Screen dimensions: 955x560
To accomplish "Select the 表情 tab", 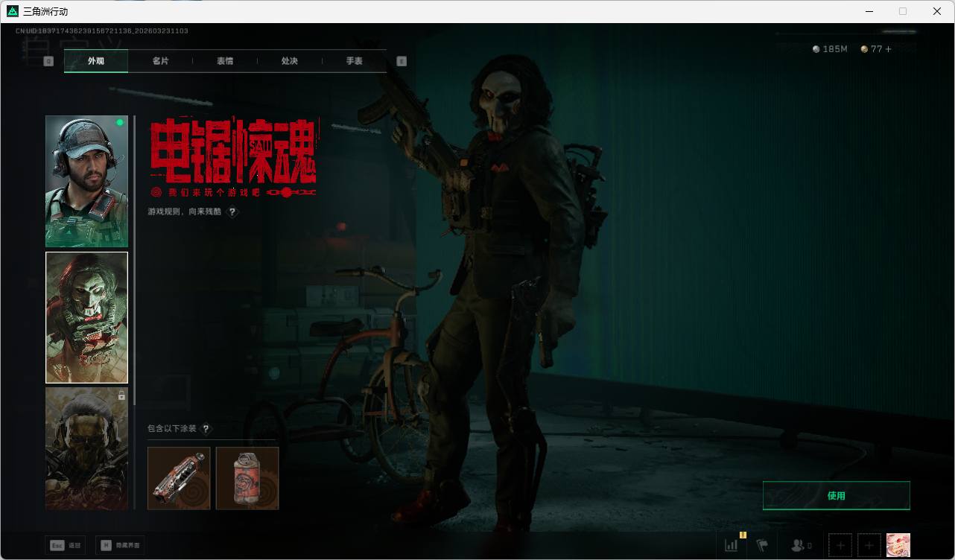I will pos(225,61).
